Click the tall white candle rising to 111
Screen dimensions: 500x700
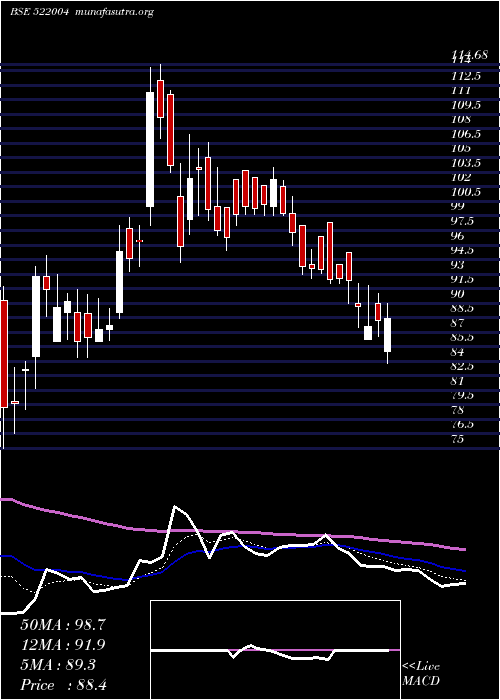(150, 149)
